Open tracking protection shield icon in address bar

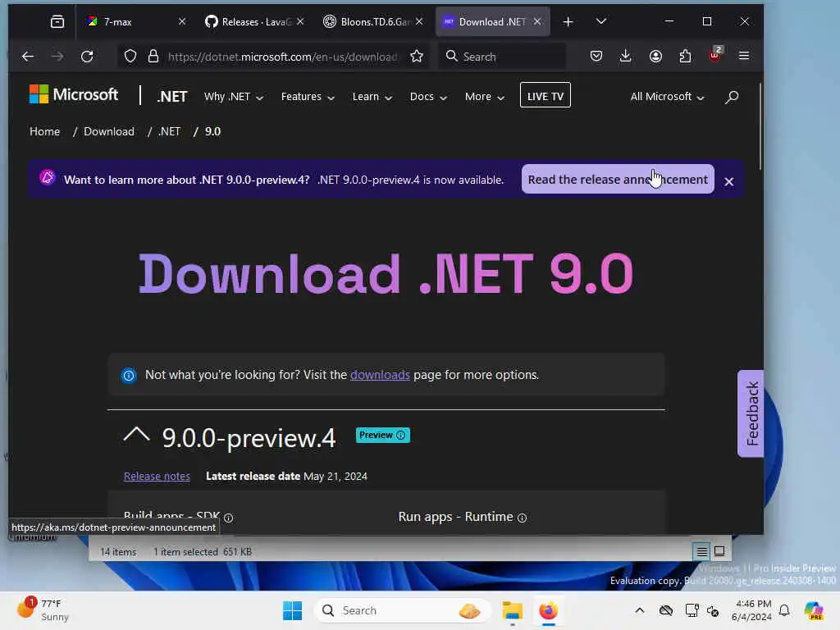pyautogui.click(x=130, y=57)
